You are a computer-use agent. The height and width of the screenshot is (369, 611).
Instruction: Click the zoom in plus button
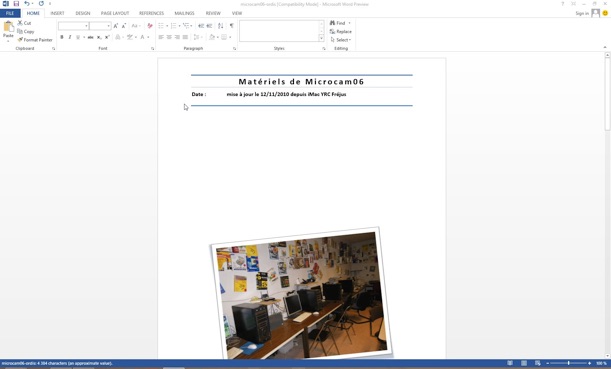tap(589, 363)
